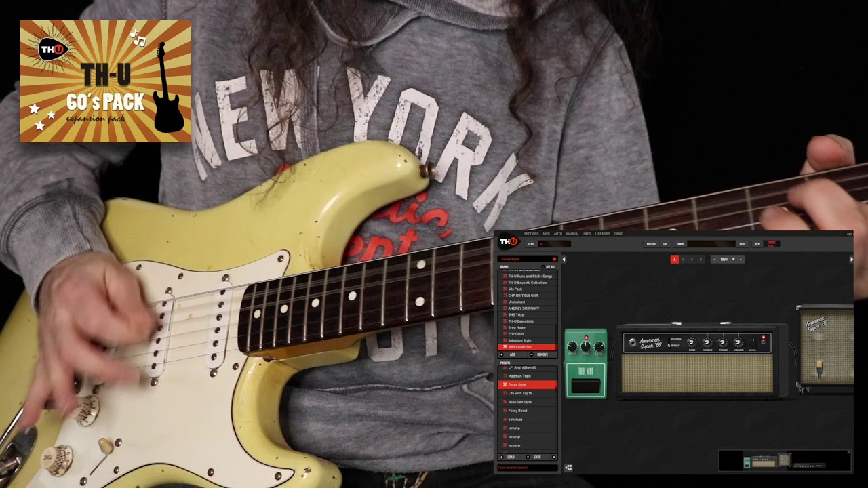
Task: Open the 100% zoom dropdown
Action: tap(728, 259)
